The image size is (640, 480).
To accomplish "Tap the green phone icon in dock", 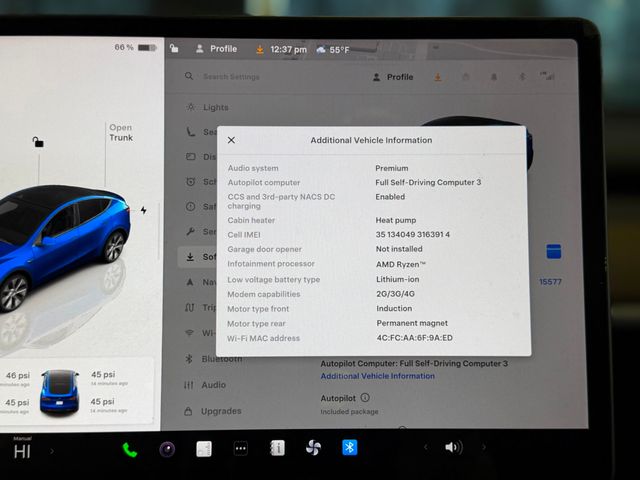I will (130, 450).
